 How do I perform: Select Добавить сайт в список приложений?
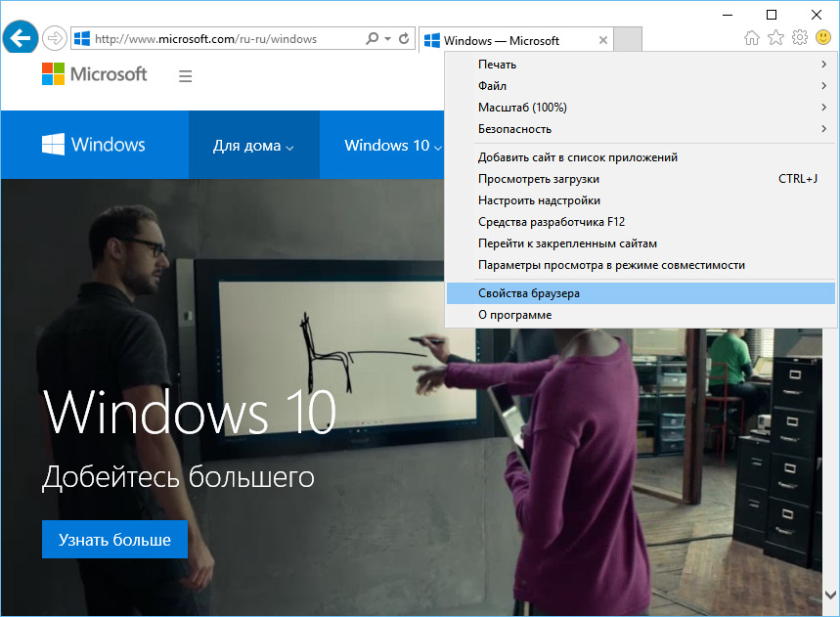point(641,157)
